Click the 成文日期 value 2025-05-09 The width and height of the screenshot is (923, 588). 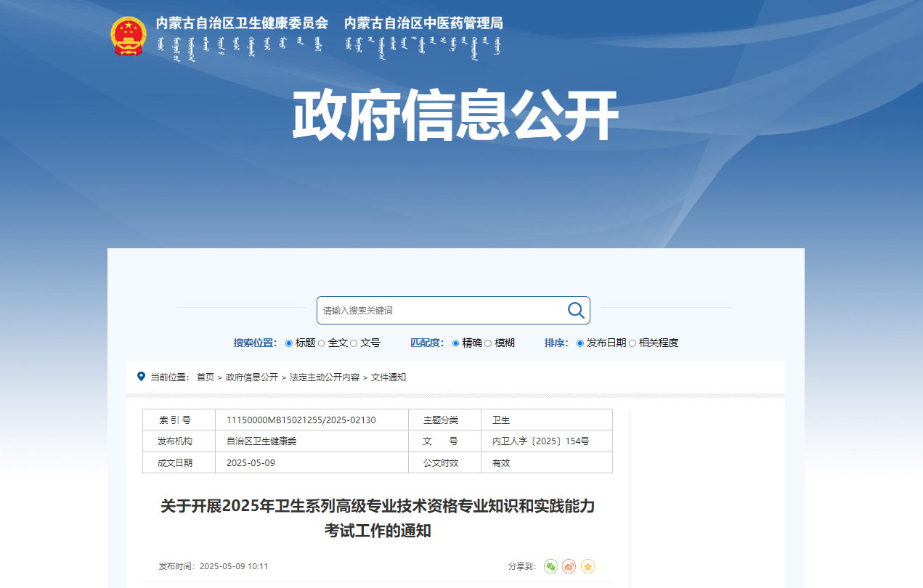click(251, 462)
